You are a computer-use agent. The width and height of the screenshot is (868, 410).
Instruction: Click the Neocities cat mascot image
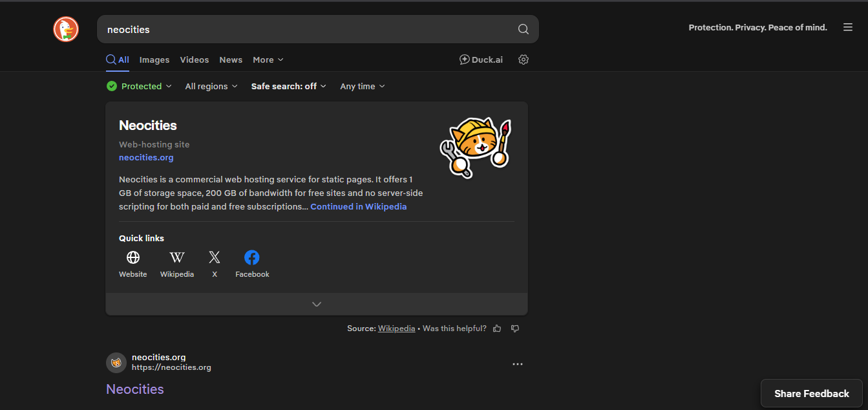pos(476,147)
